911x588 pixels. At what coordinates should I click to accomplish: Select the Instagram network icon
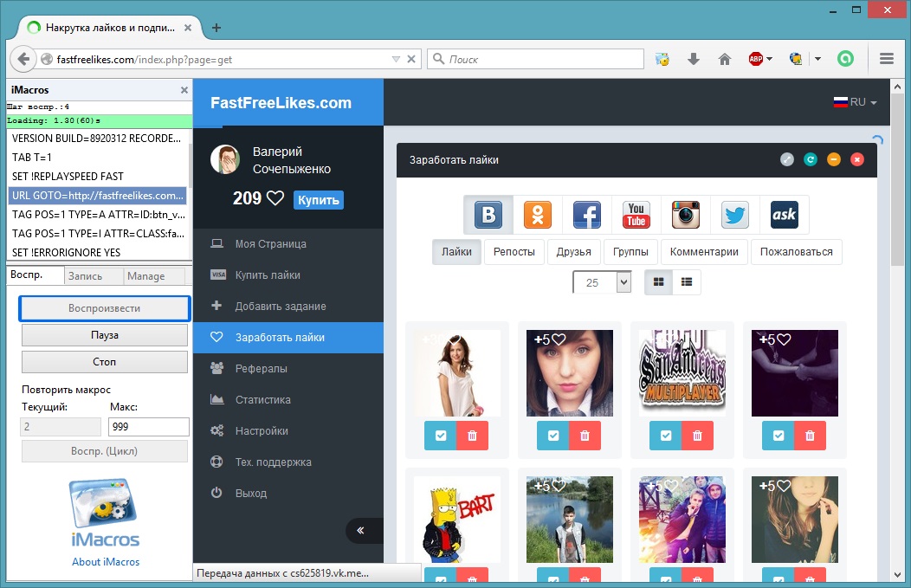point(686,215)
